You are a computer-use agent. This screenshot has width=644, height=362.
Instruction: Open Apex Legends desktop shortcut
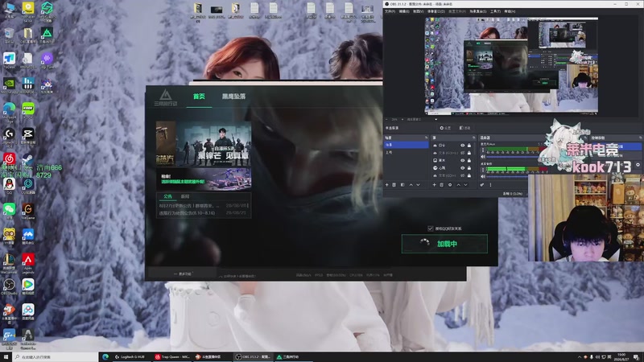[28, 264]
